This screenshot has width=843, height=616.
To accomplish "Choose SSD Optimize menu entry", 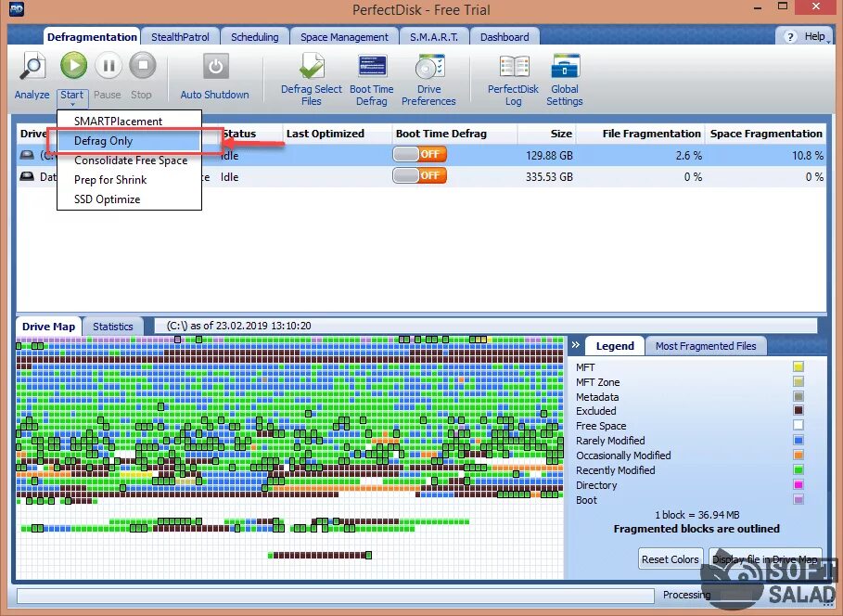I will [x=129, y=199].
